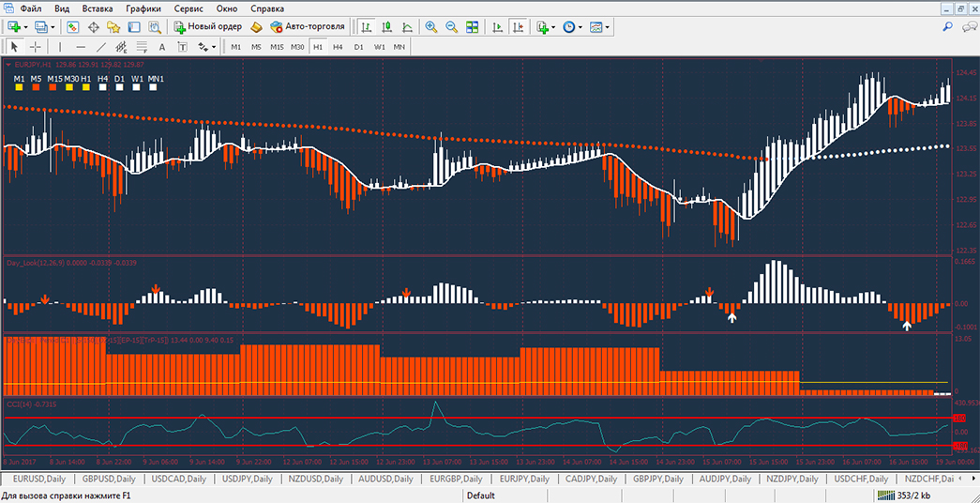Click the Новый ордер button
Screen dimensions: 980x503
click(207, 27)
